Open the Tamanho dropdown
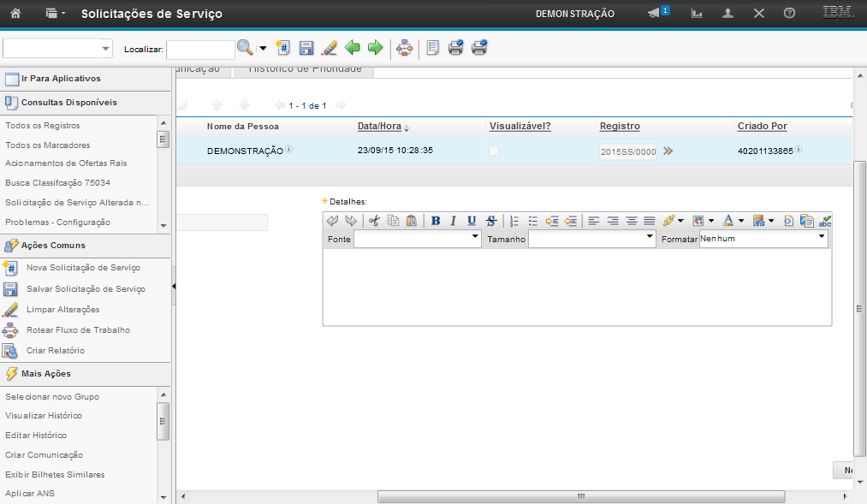The image size is (867, 504). tap(591, 240)
